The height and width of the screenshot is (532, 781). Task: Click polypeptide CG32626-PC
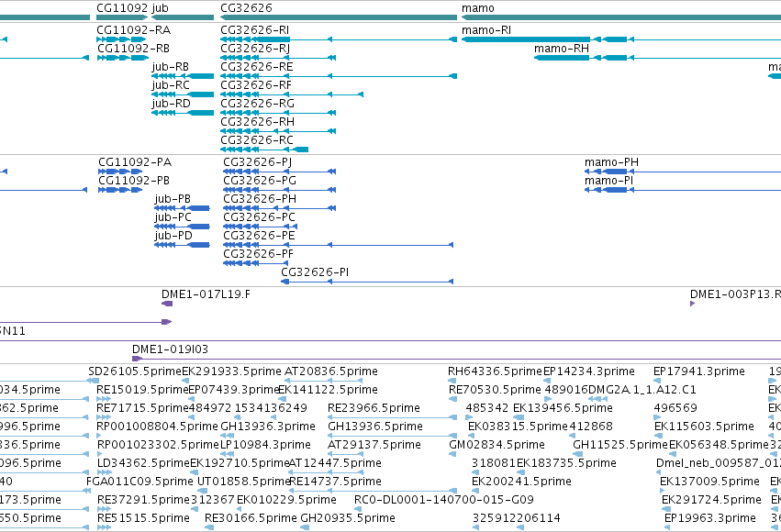coord(259,217)
